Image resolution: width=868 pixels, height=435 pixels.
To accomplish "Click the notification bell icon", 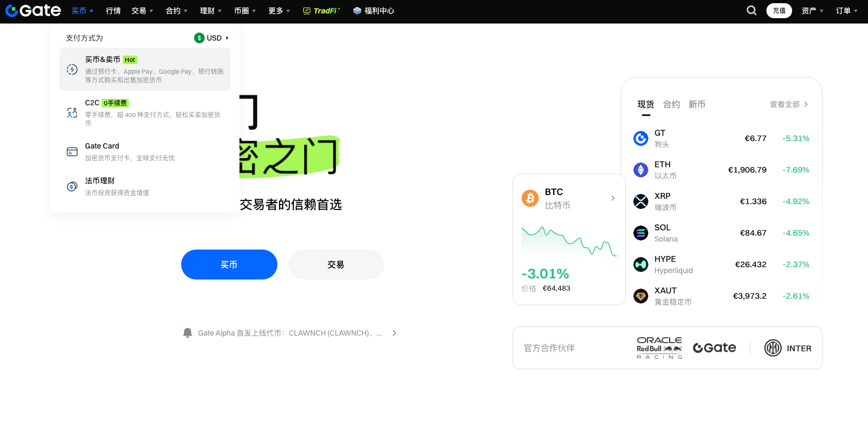I will (188, 333).
